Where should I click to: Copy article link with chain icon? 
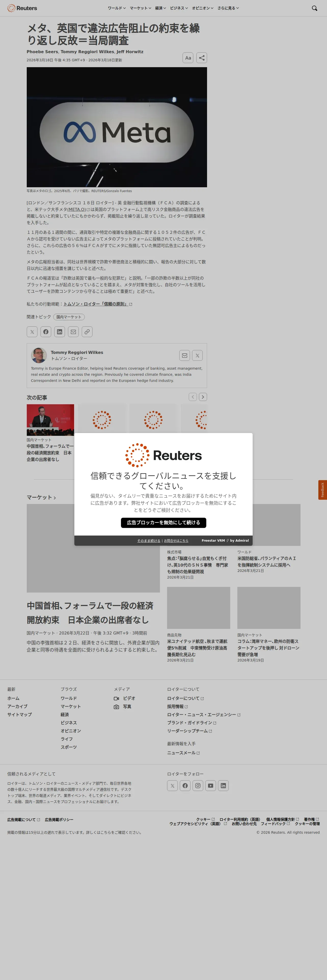click(87, 332)
